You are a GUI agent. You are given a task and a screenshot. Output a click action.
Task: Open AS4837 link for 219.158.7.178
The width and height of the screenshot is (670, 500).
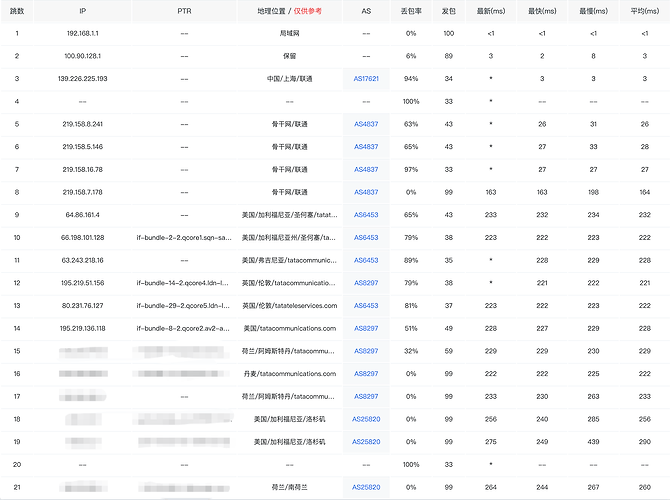tap(366, 192)
